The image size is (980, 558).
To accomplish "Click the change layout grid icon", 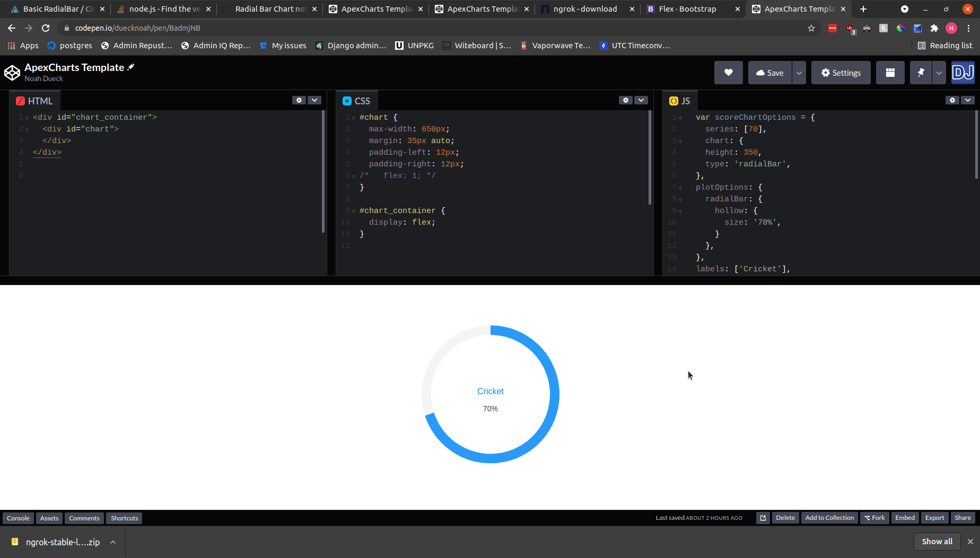I will click(x=890, y=73).
